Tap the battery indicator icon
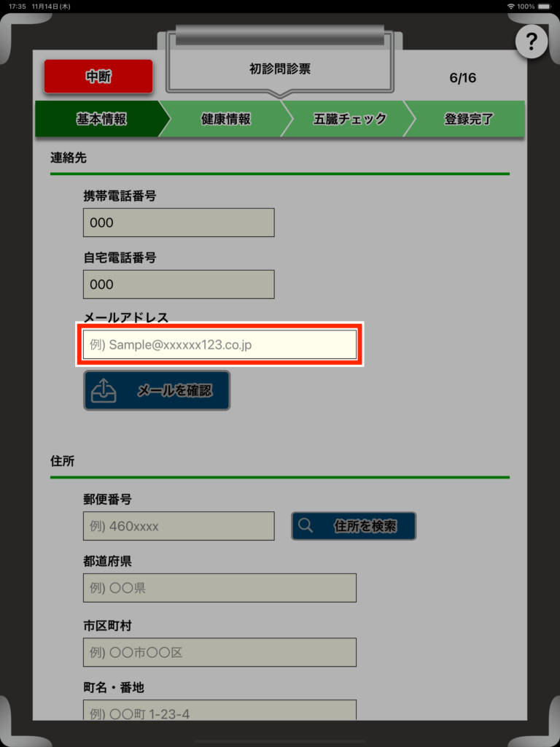 pyautogui.click(x=544, y=7)
